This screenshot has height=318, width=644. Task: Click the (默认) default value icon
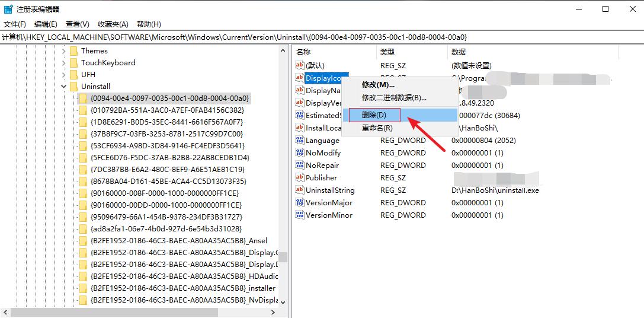click(x=300, y=65)
